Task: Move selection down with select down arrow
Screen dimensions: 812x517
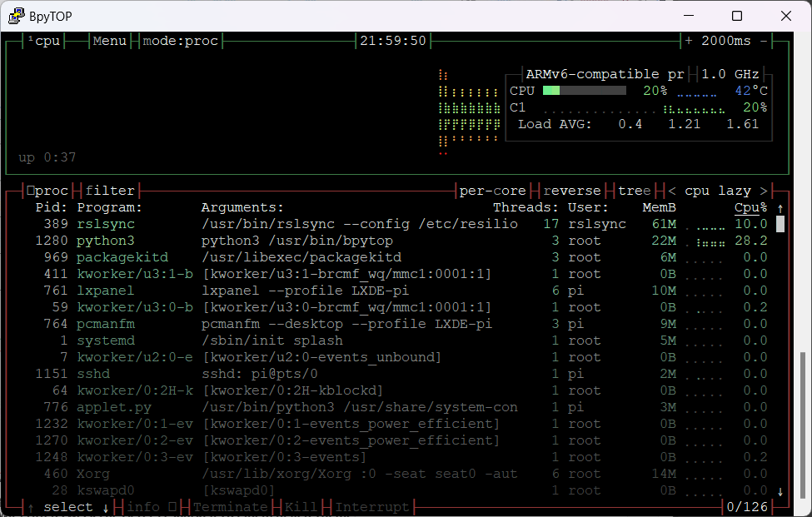Action: point(106,508)
